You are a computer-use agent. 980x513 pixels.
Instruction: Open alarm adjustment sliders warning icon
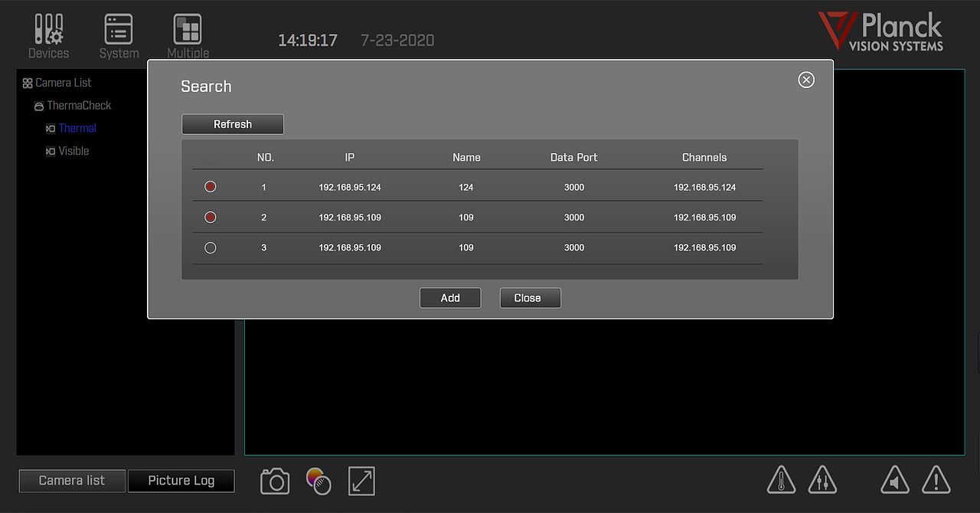(x=822, y=480)
